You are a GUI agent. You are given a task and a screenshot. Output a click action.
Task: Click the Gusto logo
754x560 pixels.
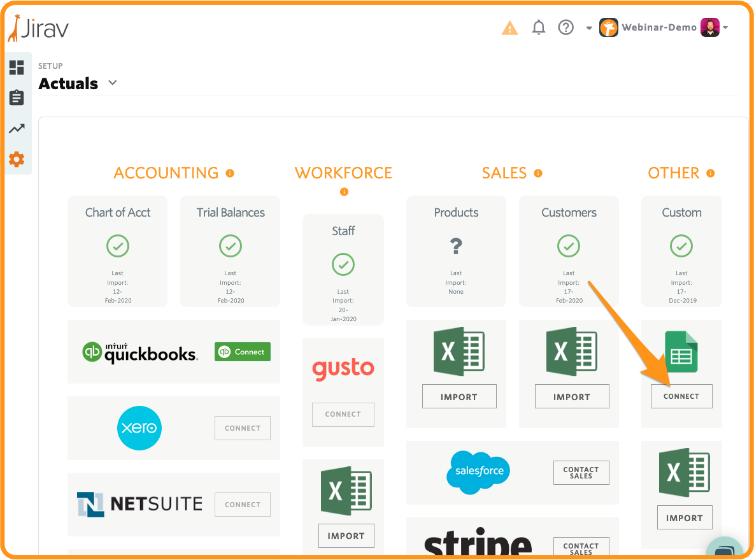coord(343,368)
